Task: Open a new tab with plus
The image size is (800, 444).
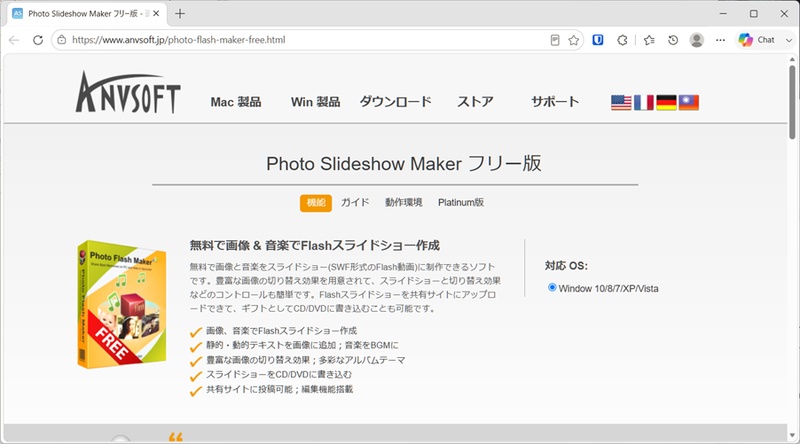Action: (x=180, y=14)
